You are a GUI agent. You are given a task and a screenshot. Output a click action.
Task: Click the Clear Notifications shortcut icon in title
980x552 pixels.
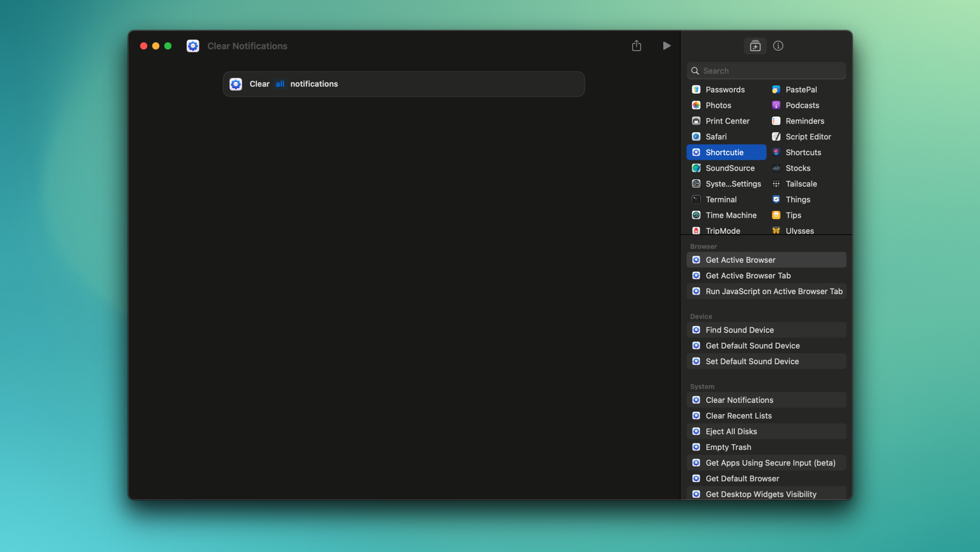tap(193, 46)
